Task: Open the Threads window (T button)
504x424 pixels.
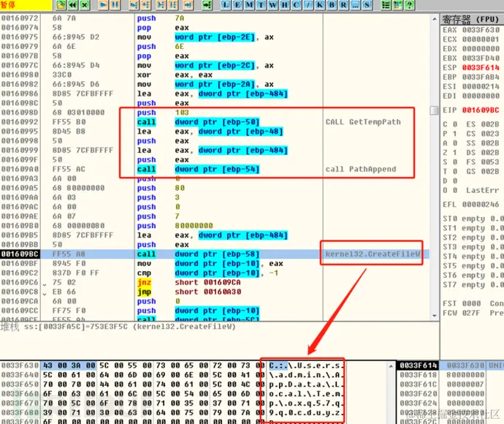Action: pos(261,5)
